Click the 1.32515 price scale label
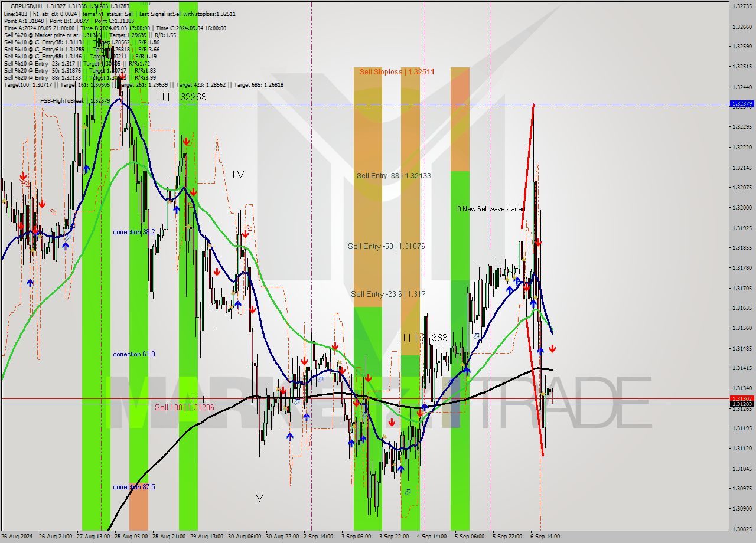This screenshot has height=543, width=756. pyautogui.click(x=742, y=67)
